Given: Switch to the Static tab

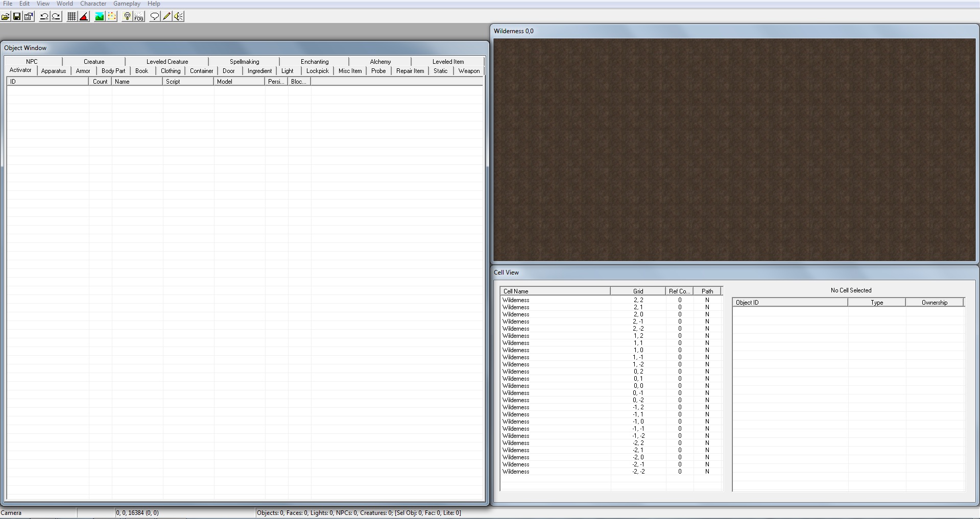Looking at the screenshot, I should coord(441,71).
